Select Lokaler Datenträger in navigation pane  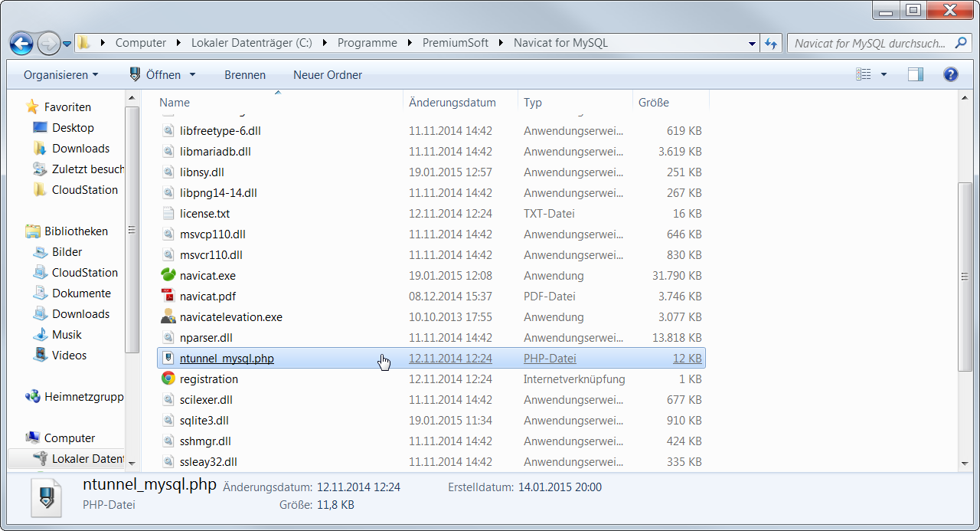click(87, 459)
